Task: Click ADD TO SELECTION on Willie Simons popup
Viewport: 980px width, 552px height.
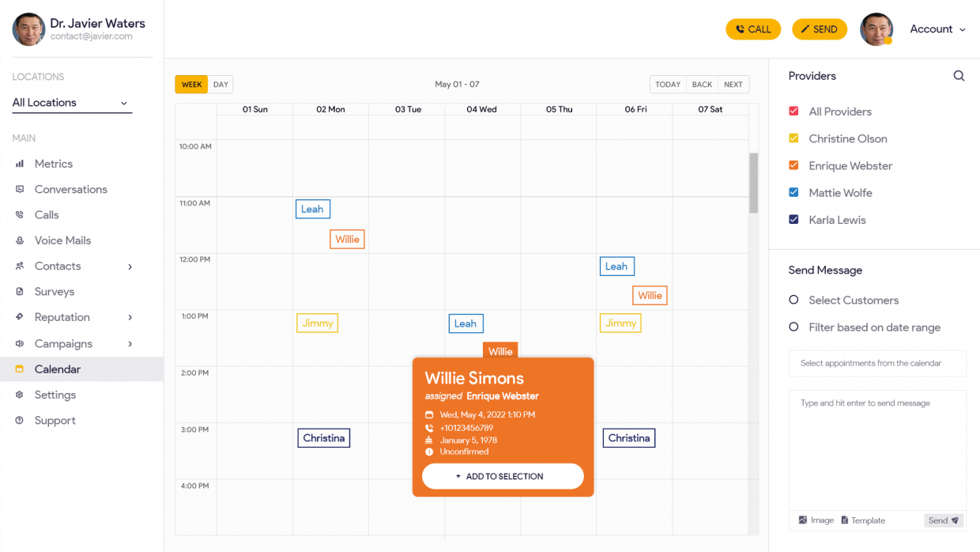Action: [503, 476]
